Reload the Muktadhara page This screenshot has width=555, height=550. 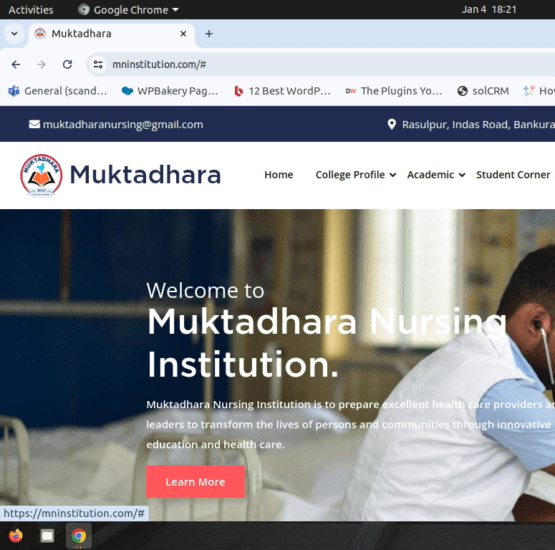pyautogui.click(x=67, y=64)
